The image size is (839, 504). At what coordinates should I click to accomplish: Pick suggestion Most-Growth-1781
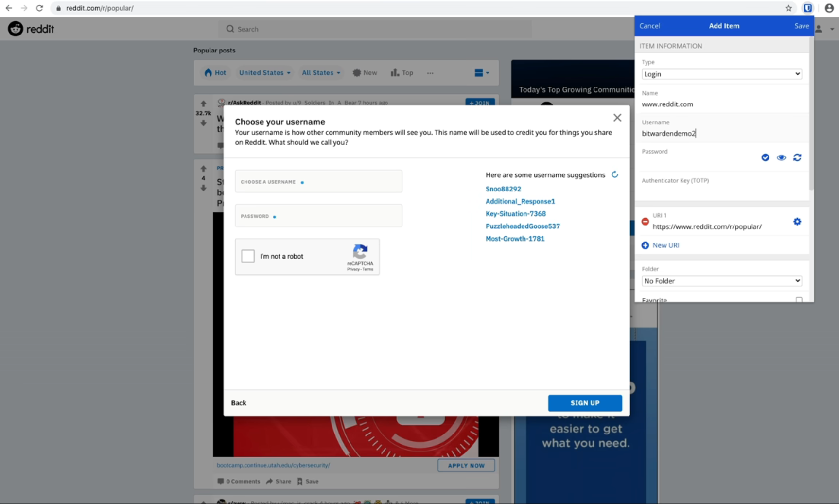coord(515,239)
